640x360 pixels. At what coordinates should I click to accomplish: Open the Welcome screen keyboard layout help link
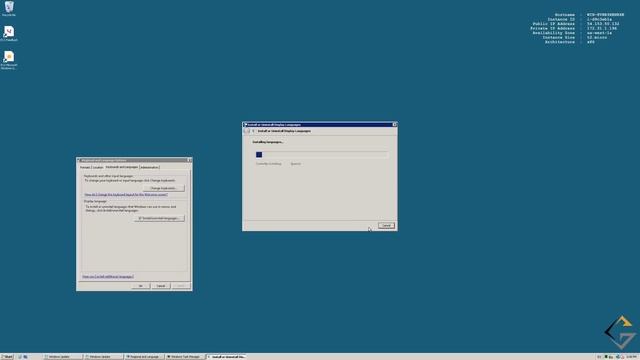[x=126, y=195]
